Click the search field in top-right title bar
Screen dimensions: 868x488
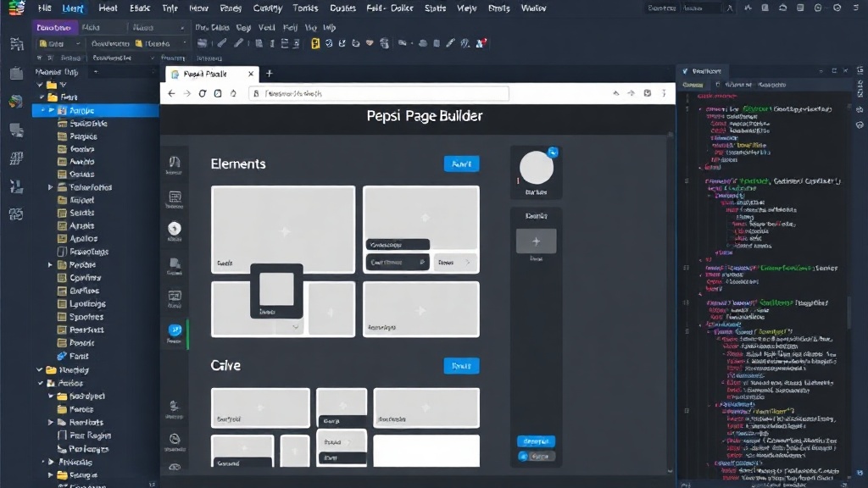click(700, 8)
